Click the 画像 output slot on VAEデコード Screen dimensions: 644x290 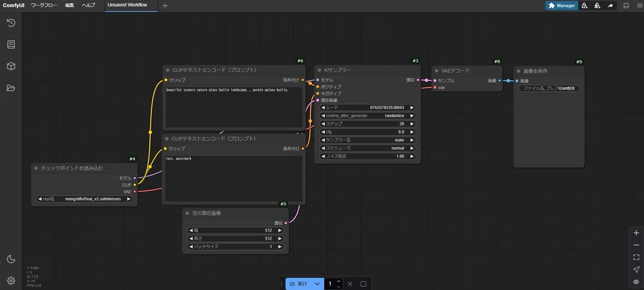coord(500,80)
